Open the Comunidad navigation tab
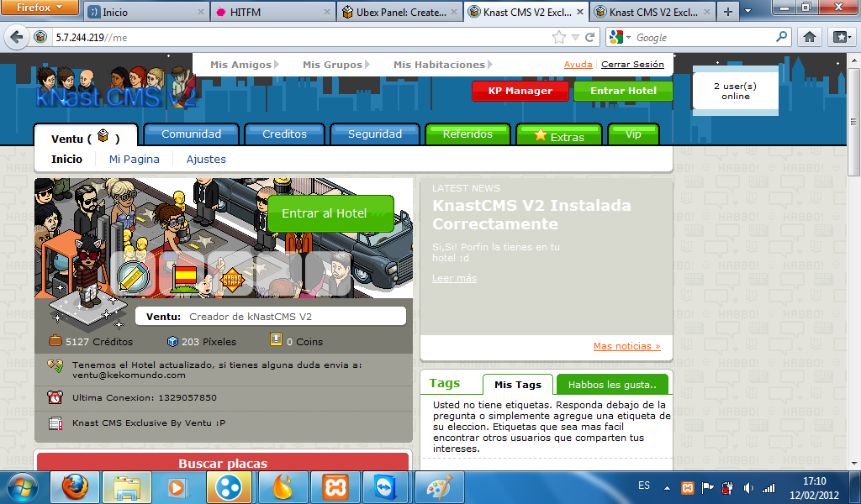 191,134
